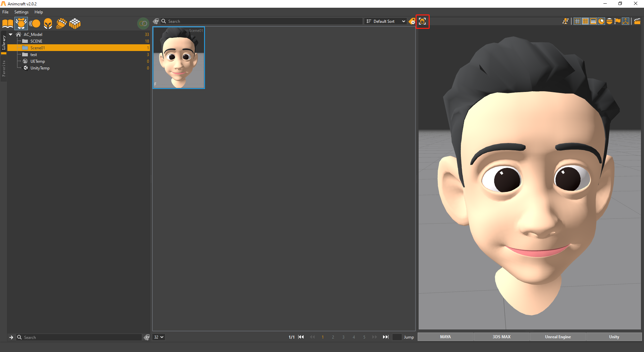
Task: Click the thumbnail search field
Action: tap(262, 21)
